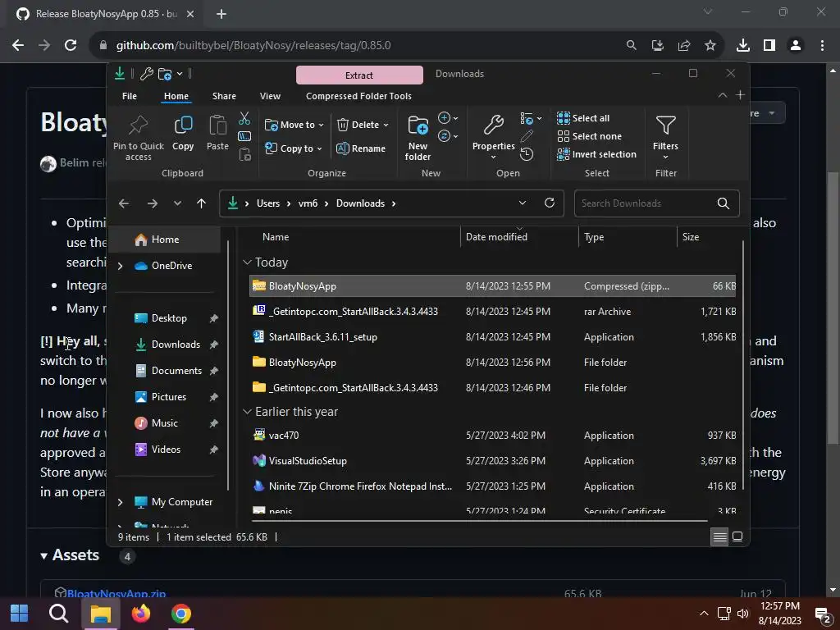
Task: Click the History icon in Open group
Action: [x=527, y=154]
